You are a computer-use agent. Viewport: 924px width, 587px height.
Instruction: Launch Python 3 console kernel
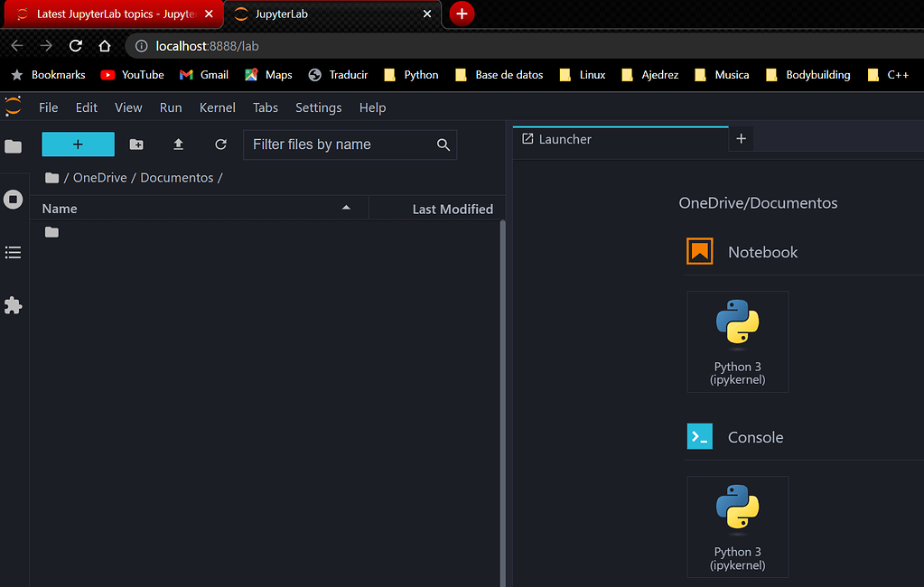coord(737,526)
